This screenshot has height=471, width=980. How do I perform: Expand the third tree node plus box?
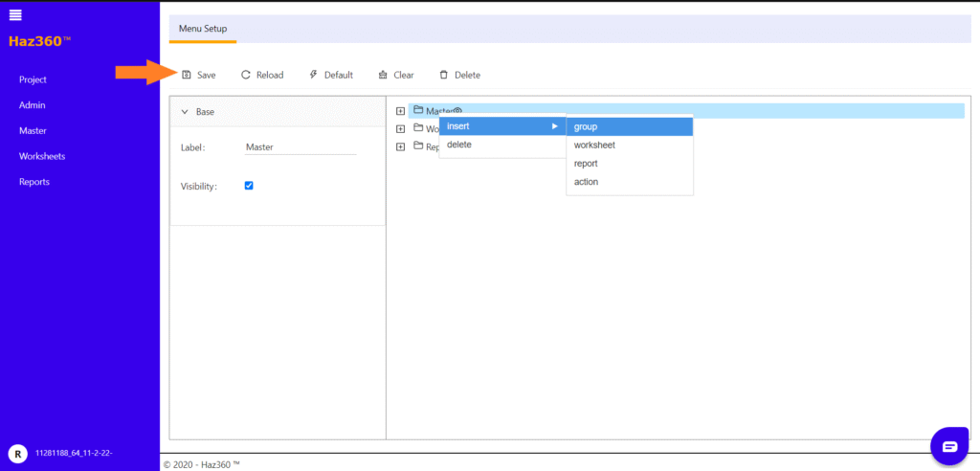point(401,147)
